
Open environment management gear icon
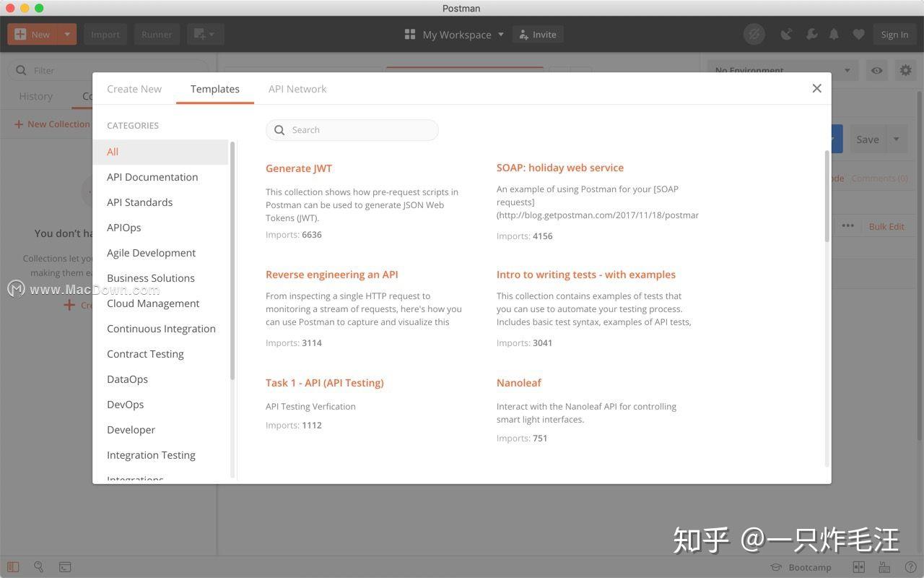[905, 70]
